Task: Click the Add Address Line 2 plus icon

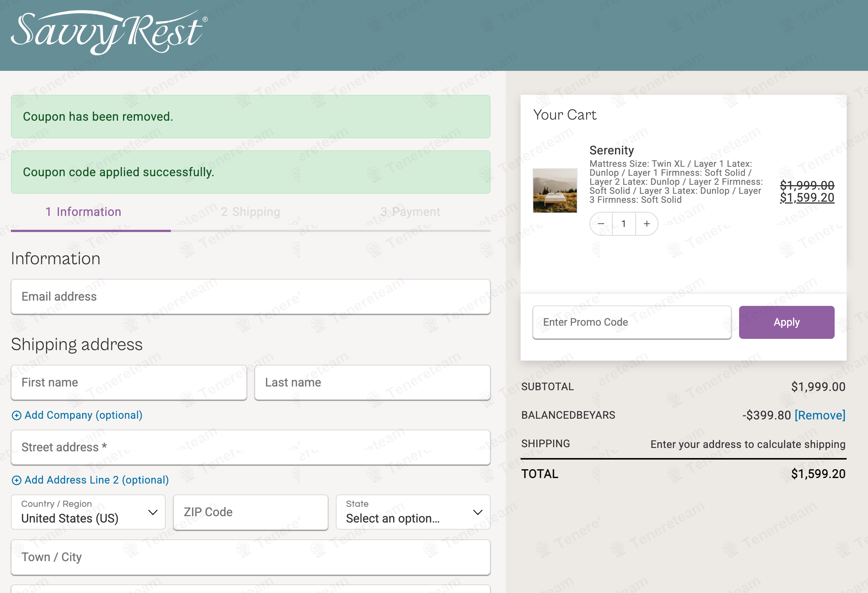Action: (16, 480)
